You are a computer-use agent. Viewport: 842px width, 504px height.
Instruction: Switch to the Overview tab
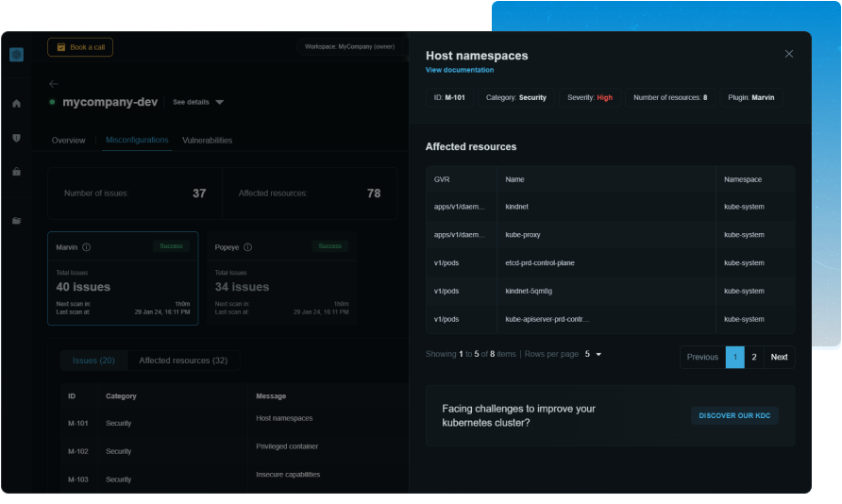[x=68, y=141]
